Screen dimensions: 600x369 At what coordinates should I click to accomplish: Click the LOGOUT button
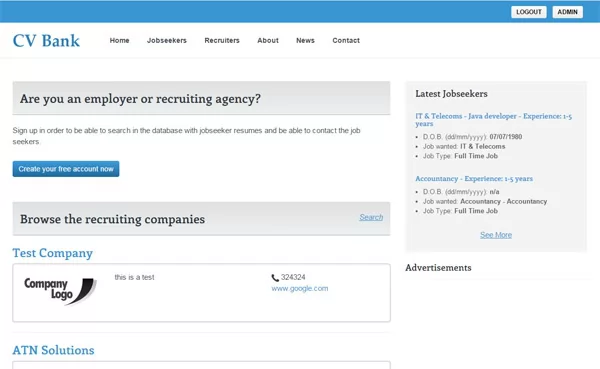[x=528, y=12]
